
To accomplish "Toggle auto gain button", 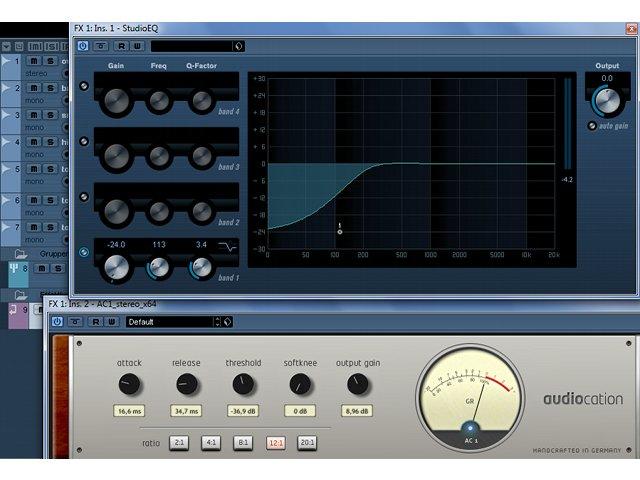I will [592, 126].
